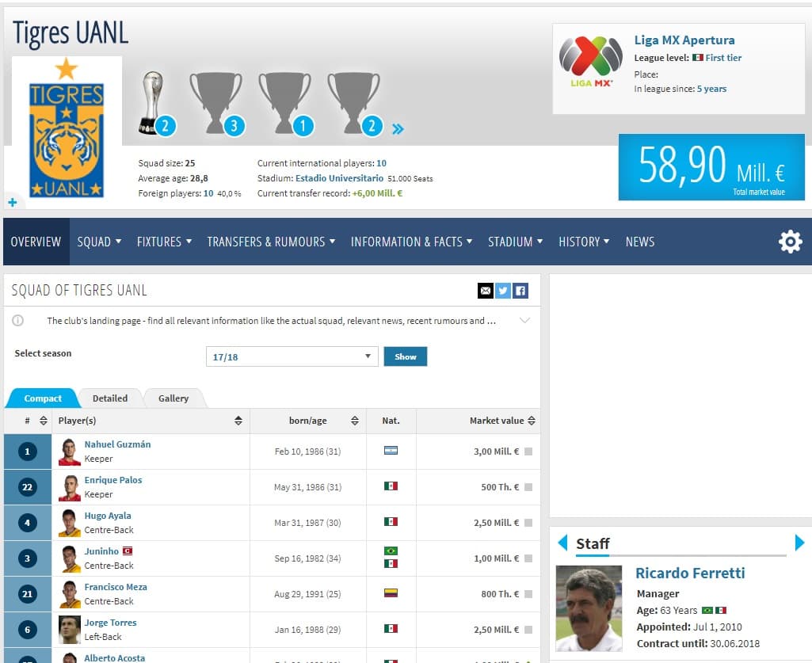Screen dimensions: 812x663
Task: Go to next staff member arrow
Action: [x=799, y=543]
